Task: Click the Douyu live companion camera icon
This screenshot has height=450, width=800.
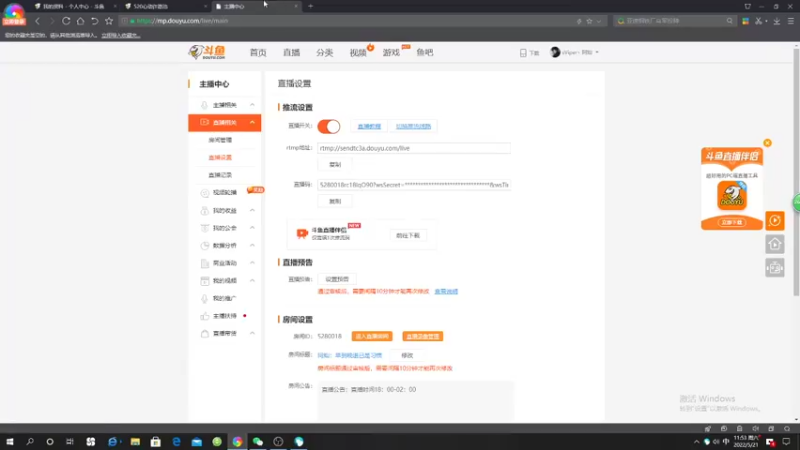Action: 302,234
